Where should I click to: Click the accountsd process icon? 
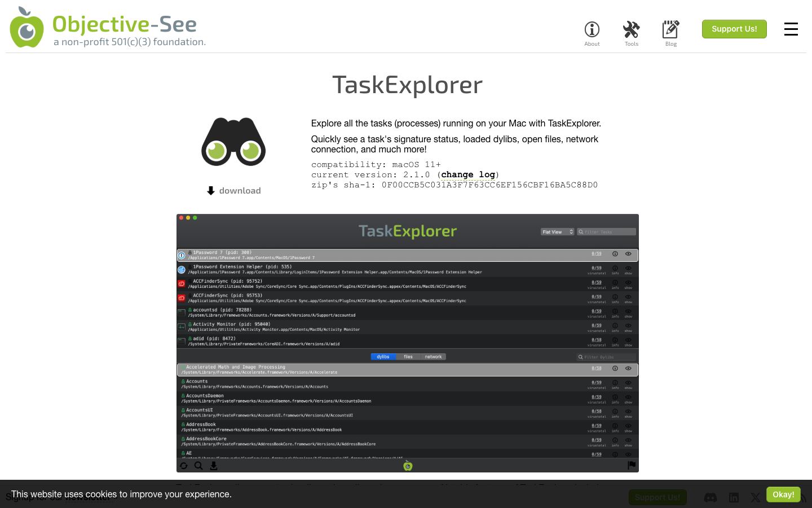click(x=182, y=313)
